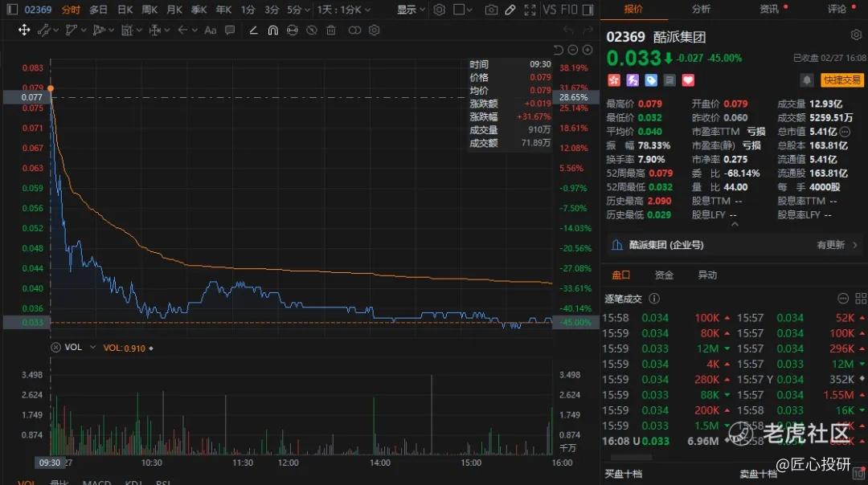Toggle the red heart favorite icon
The width and height of the screenshot is (868, 485).
click(688, 80)
